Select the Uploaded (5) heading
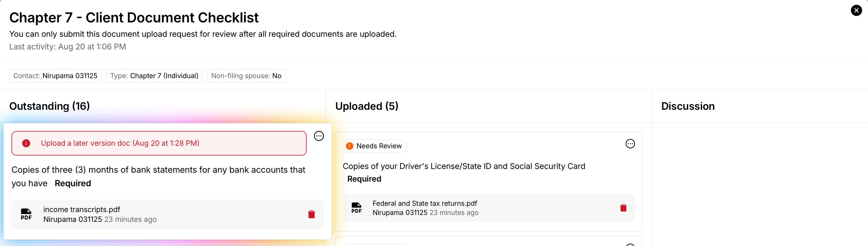868x246 pixels. coord(367,106)
